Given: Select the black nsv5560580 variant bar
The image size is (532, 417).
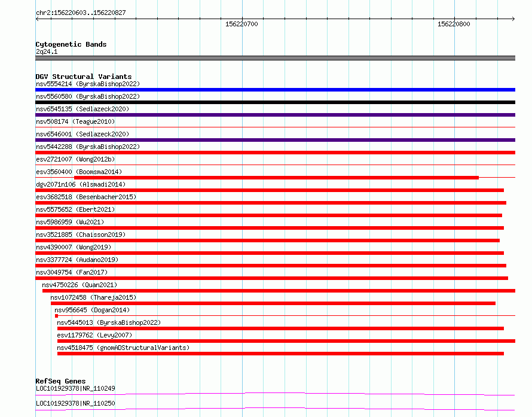Looking at the screenshot, I should tap(275, 102).
